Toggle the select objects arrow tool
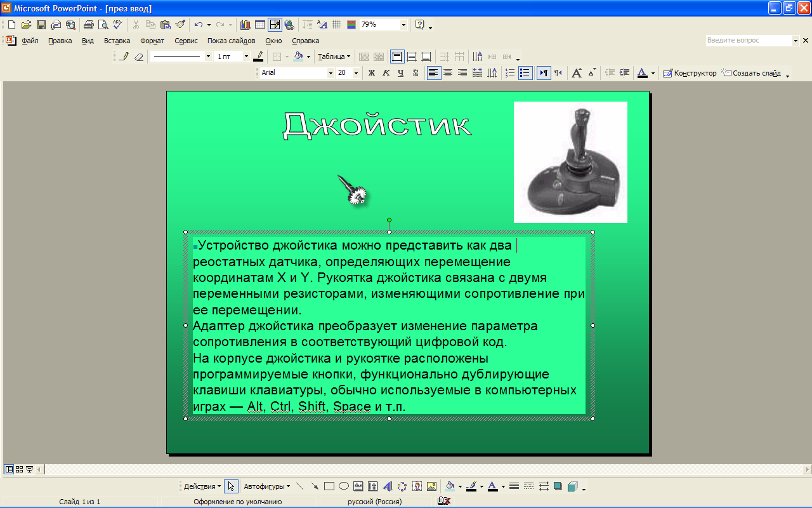This screenshot has width=812, height=508. [231, 486]
